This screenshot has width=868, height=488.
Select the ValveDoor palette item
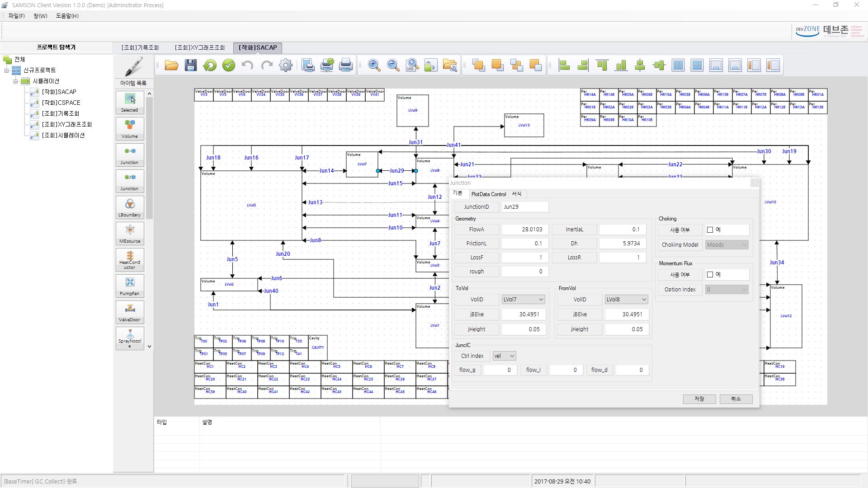130,312
